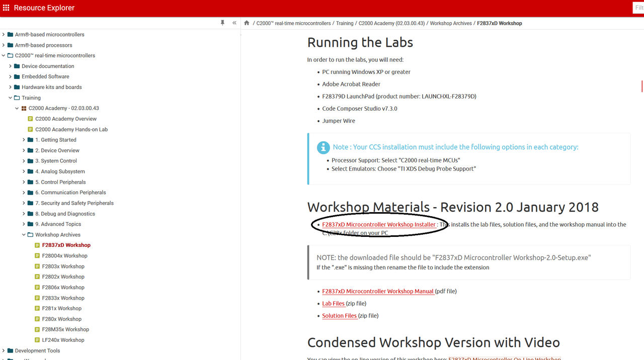Click the Device documentation folder icon
The height and width of the screenshot is (360, 644).
pyautogui.click(x=17, y=66)
